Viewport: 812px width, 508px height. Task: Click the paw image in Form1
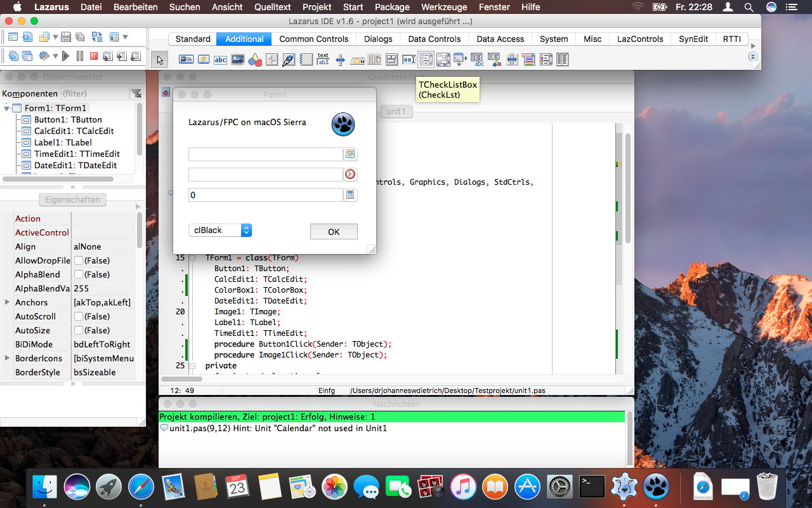343,124
